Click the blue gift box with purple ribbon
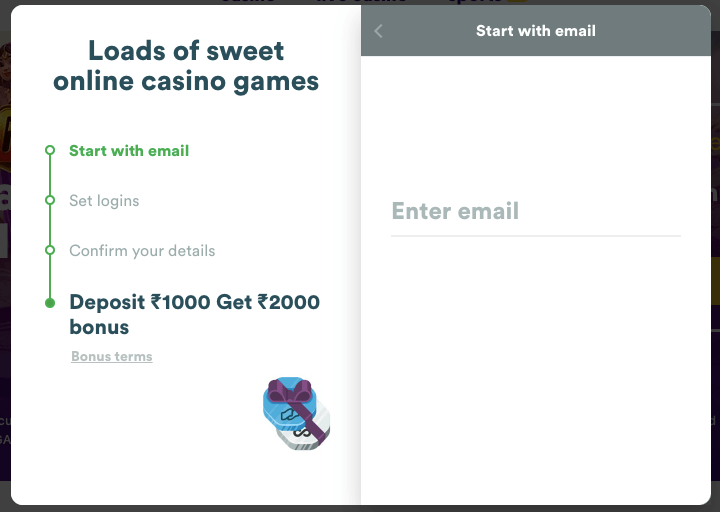The width and height of the screenshot is (720, 512). coord(289,404)
